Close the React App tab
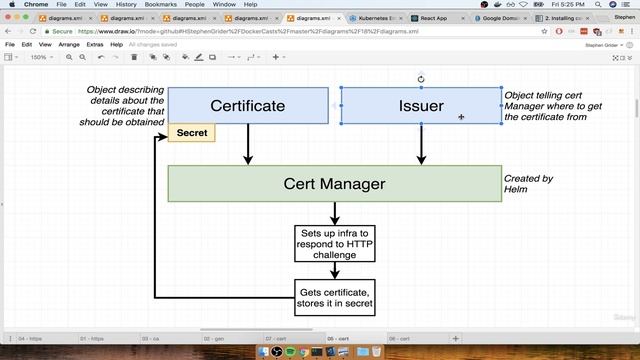This screenshot has width=640, height=360. [x=463, y=18]
